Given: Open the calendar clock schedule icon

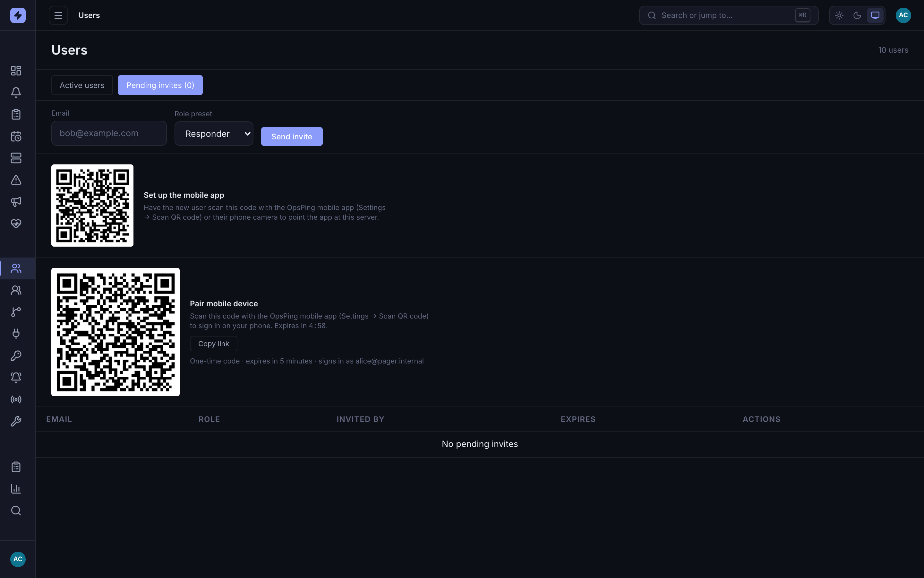Looking at the screenshot, I should [x=16, y=136].
